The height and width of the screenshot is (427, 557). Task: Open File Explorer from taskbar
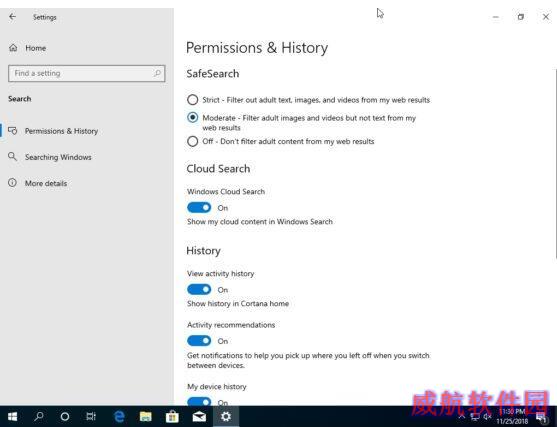pyautogui.click(x=146, y=416)
